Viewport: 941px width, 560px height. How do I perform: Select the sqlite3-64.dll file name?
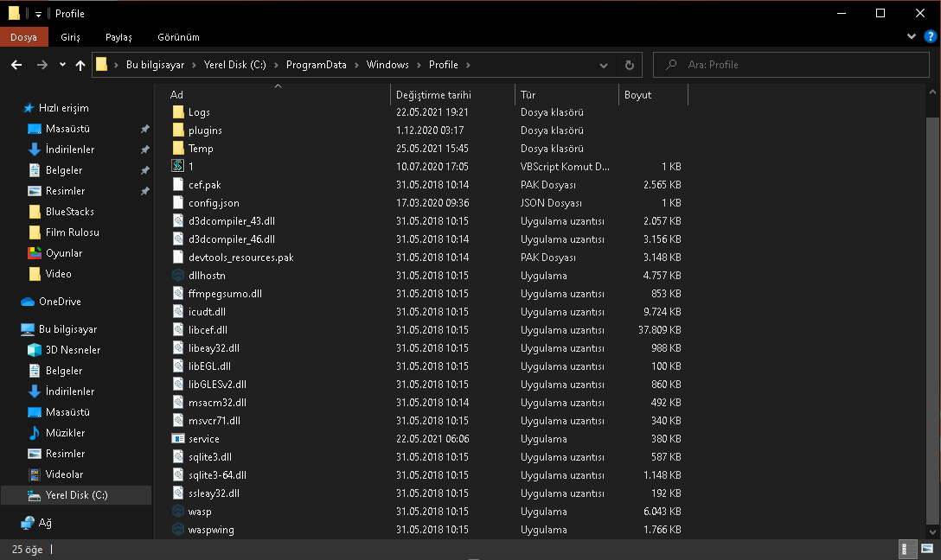point(217,474)
